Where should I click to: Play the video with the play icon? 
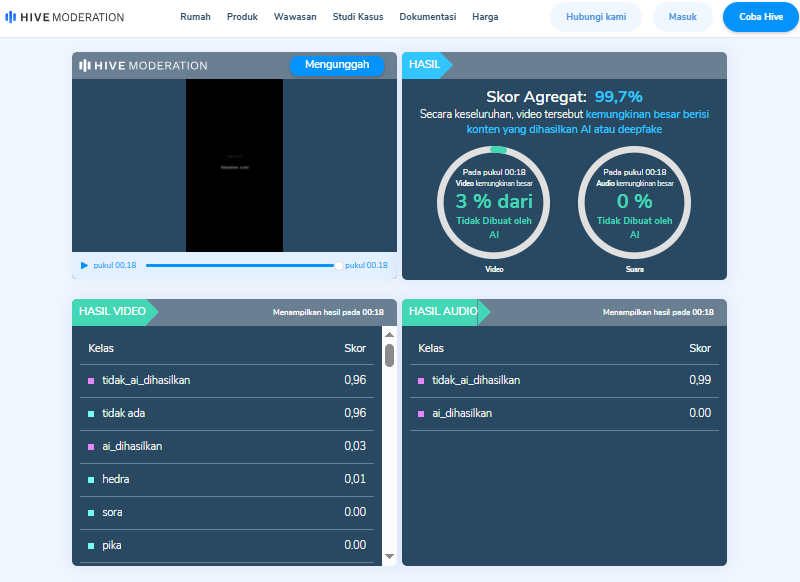tap(84, 265)
